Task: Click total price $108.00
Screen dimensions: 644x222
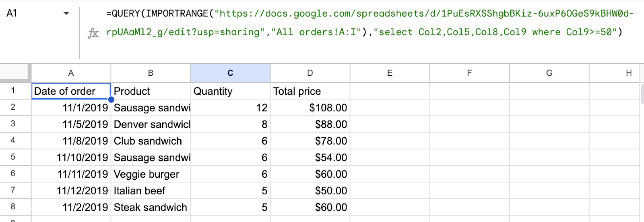Action: [x=310, y=108]
